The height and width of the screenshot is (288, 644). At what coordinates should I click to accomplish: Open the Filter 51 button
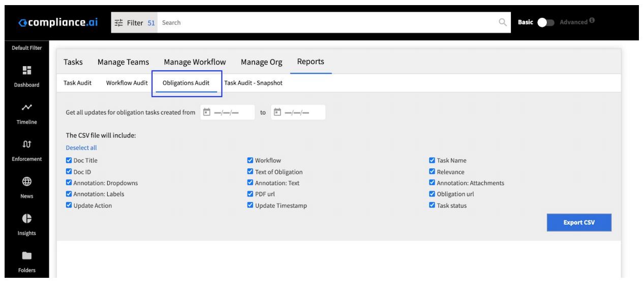pos(134,22)
